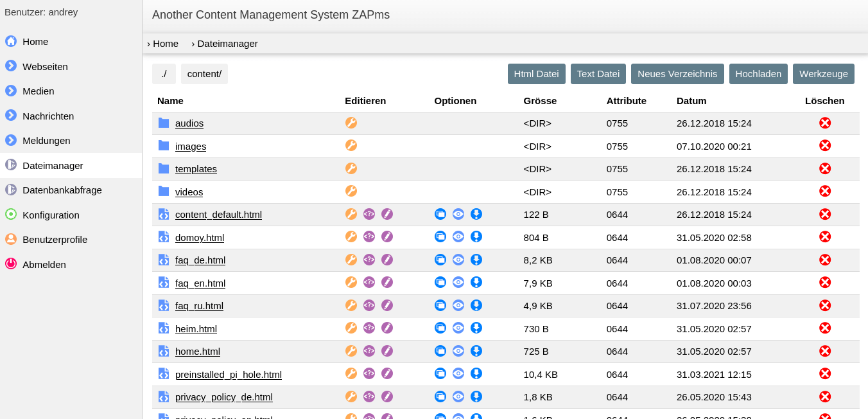Preview content_default.html with eye icon
Viewport: 868px width, 419px height.
click(458, 214)
